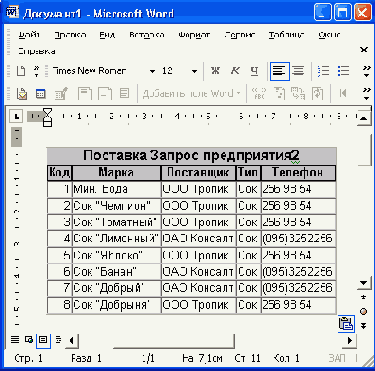Click Добавить поле Word button
This screenshot has width=375, height=371.
(x=191, y=94)
